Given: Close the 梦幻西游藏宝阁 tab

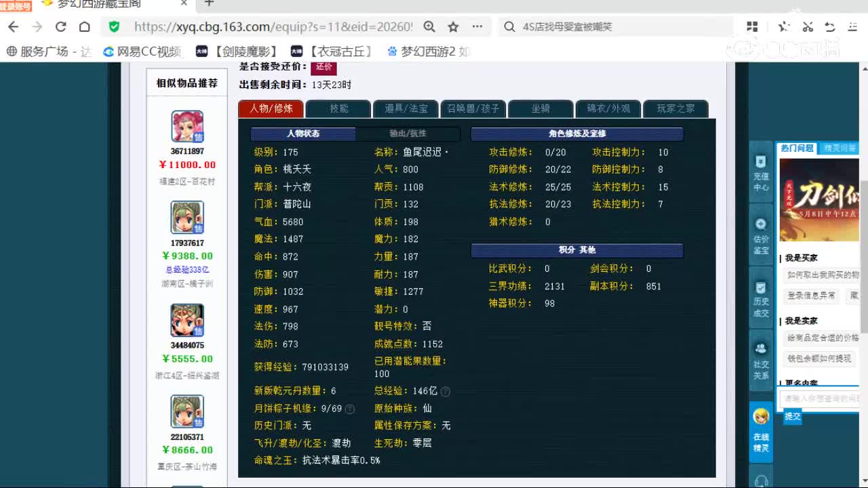Looking at the screenshot, I should click(x=184, y=3).
